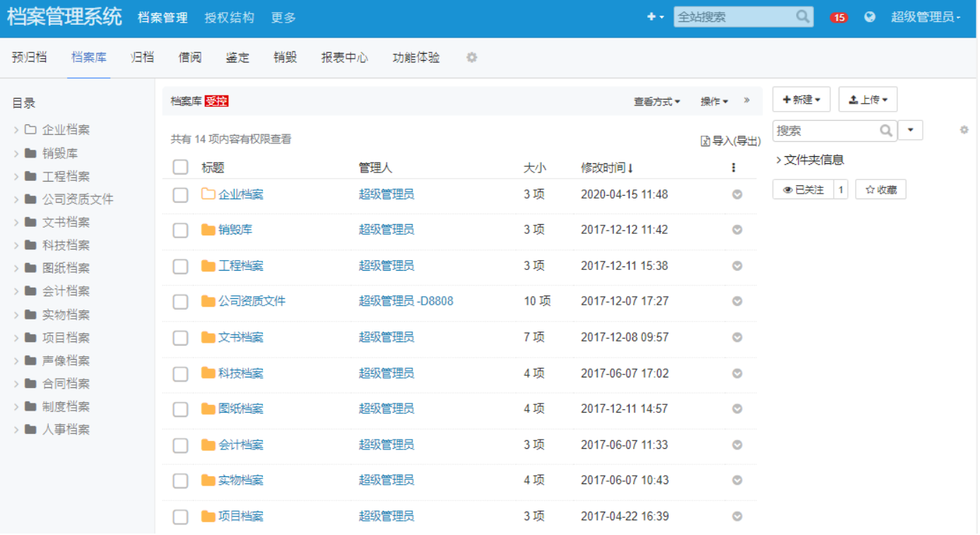
Task: Open row actions arrow for 科技档案
Action: coord(737,373)
